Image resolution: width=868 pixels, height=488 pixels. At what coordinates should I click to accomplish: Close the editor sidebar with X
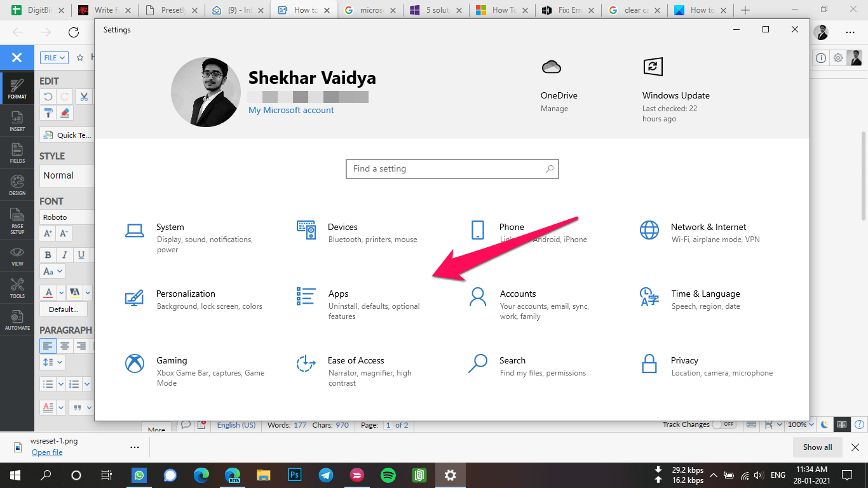point(17,57)
